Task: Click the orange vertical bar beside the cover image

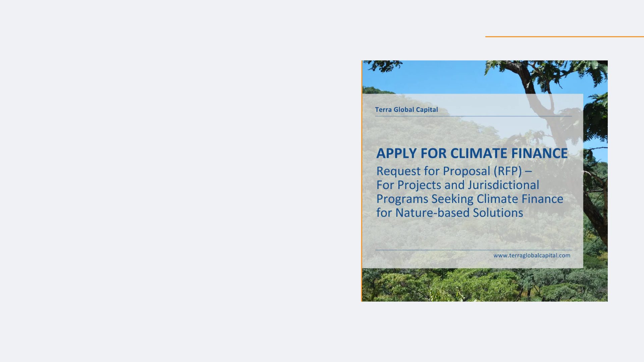Action: click(x=362, y=181)
